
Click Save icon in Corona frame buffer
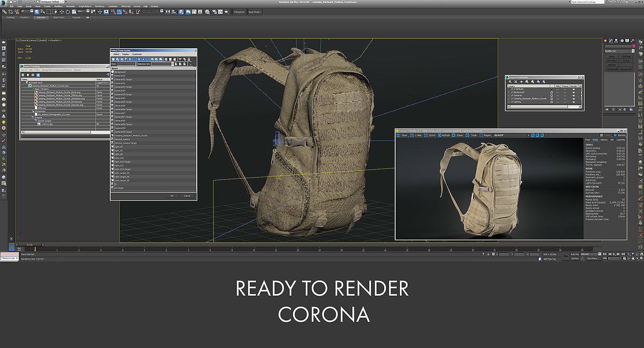tap(399, 136)
